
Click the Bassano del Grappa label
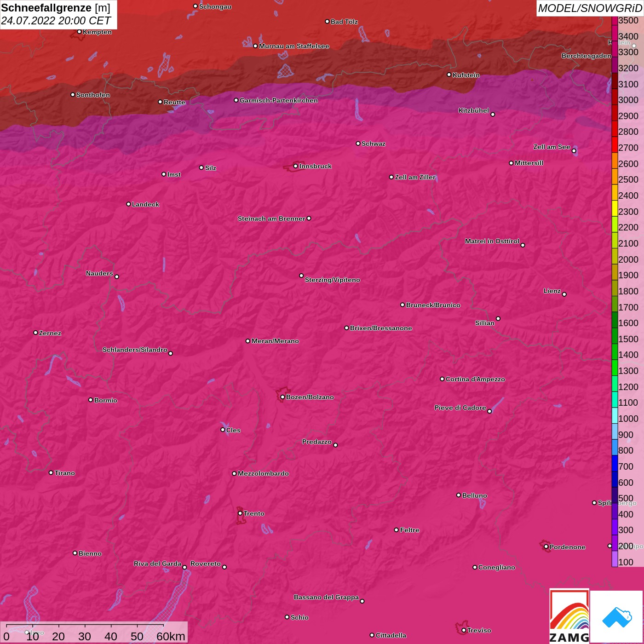pyautogui.click(x=326, y=597)
